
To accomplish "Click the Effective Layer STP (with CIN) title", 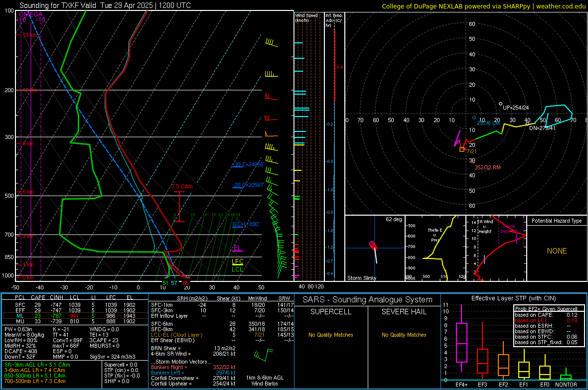I will pyautogui.click(x=513, y=298).
